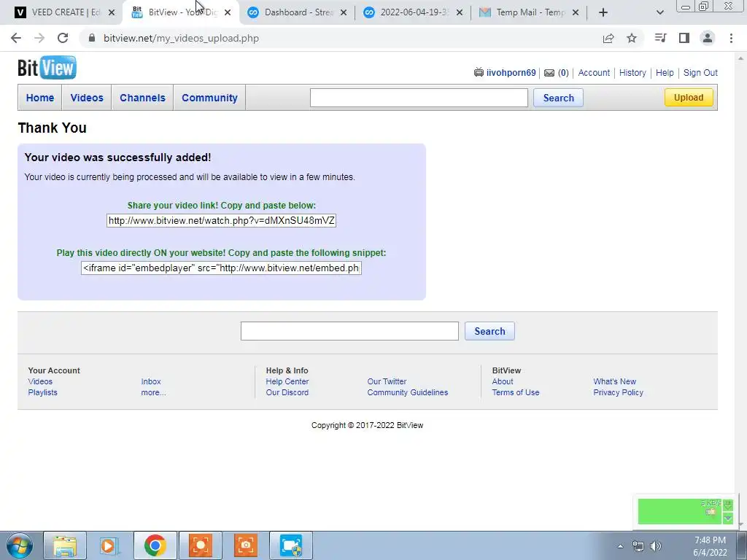The height and width of the screenshot is (560, 747).
Task: Open the media control icon
Action: click(660, 38)
